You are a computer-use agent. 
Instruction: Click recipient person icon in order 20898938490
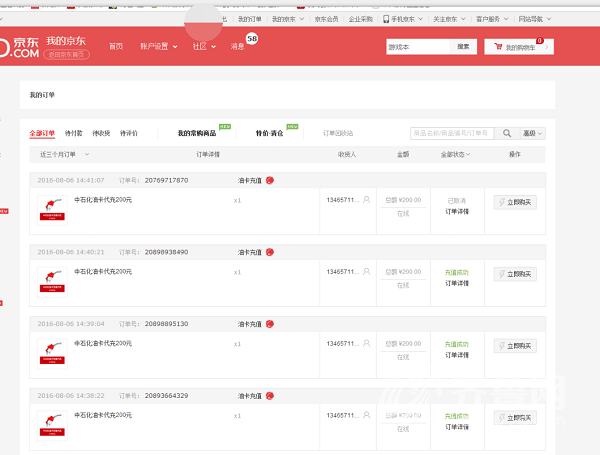[x=366, y=272]
